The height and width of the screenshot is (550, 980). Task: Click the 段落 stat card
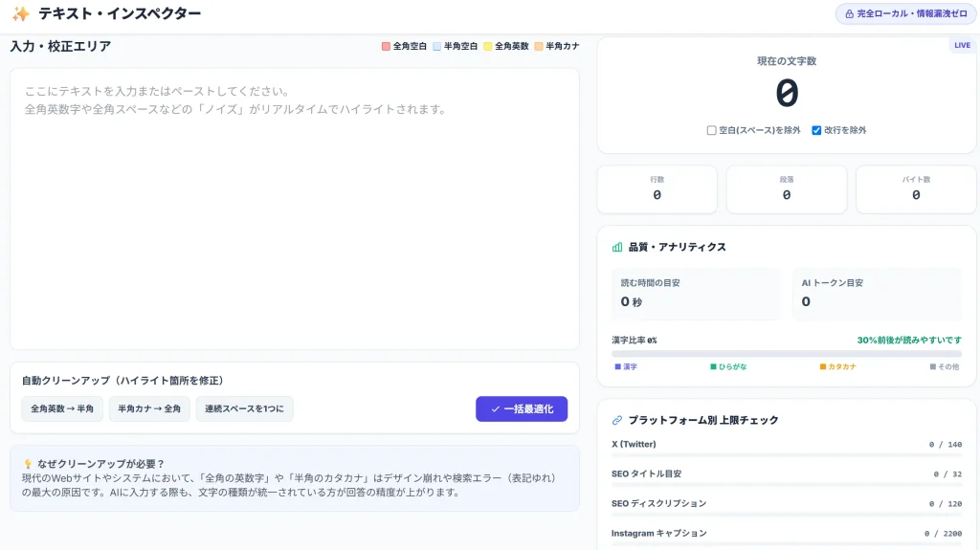pyautogui.click(x=787, y=189)
